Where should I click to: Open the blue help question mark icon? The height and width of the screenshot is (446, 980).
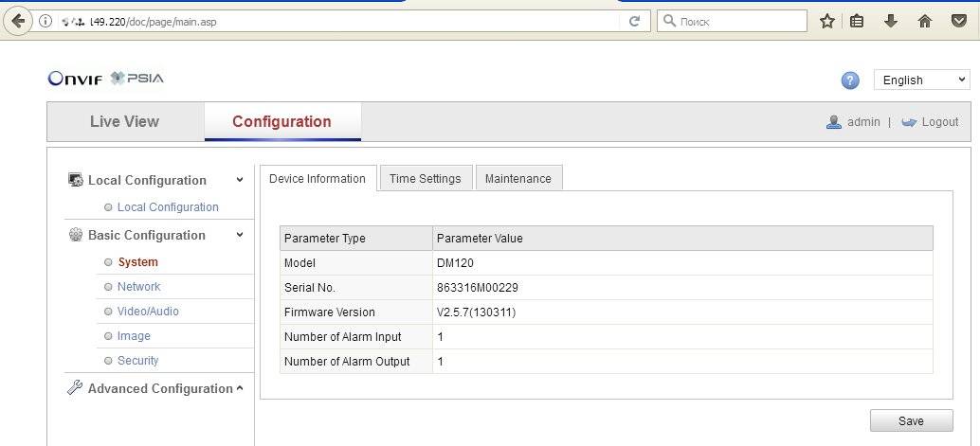coord(850,80)
